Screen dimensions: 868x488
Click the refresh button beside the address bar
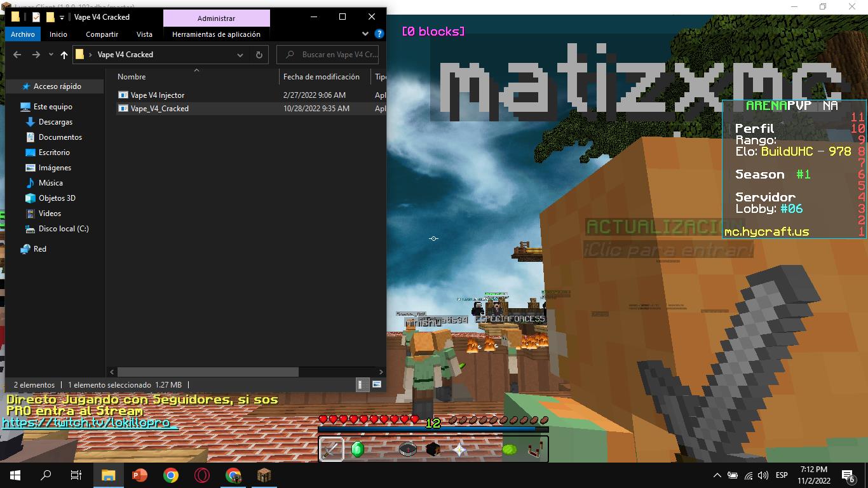point(259,55)
